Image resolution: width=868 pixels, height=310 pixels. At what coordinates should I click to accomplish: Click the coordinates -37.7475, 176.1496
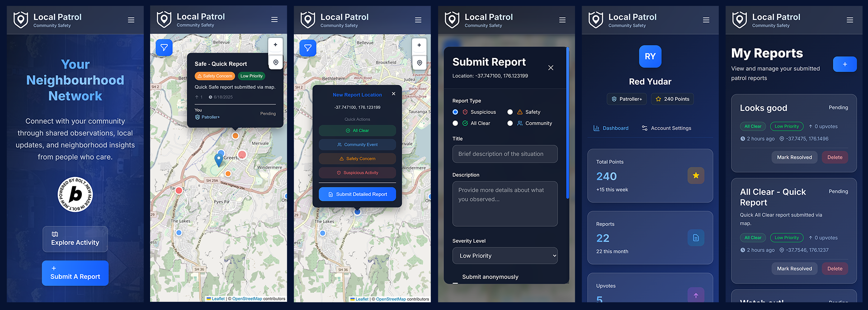tap(807, 139)
